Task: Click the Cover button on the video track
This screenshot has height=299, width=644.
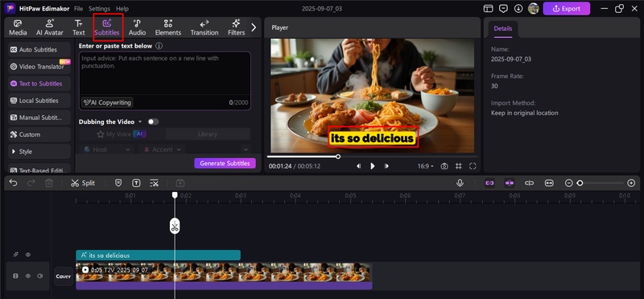Action: 64,276
